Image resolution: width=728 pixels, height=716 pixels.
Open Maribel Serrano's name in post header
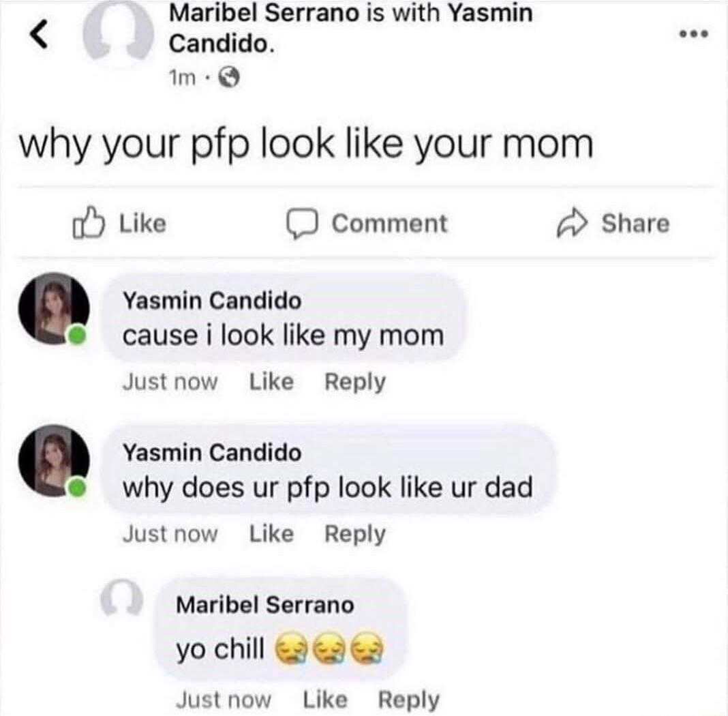click(264, 12)
